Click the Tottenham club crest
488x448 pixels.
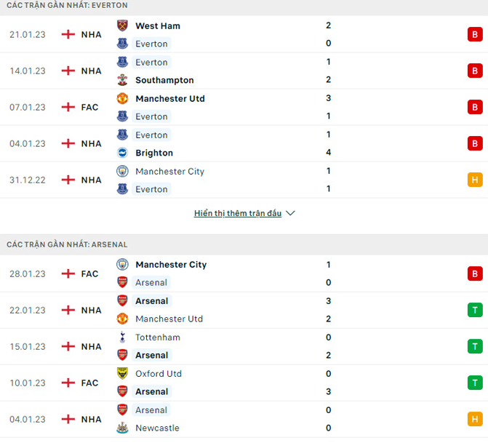(x=122, y=337)
